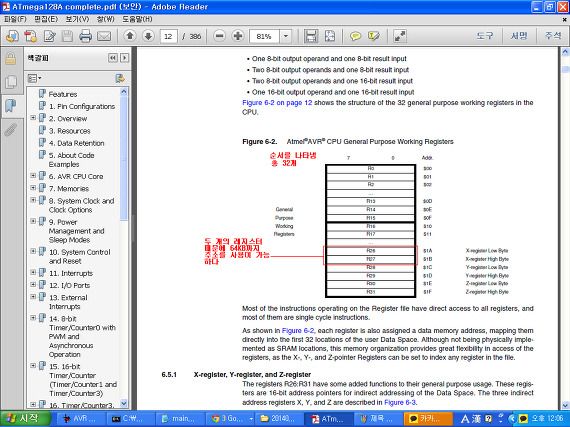Open the zoom level dropdown arrow
Image resolution: width=570 pixels, height=427 pixels.
[x=285, y=36]
